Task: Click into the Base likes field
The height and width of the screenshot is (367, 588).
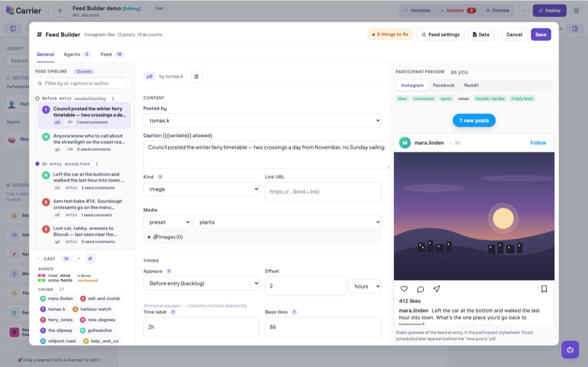Action: (323, 327)
